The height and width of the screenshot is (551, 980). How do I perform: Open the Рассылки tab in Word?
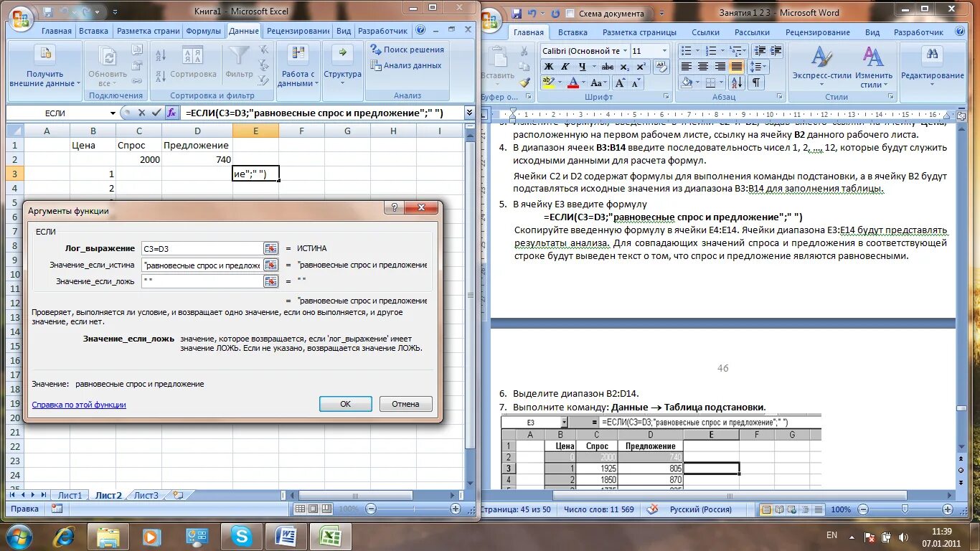tap(752, 32)
